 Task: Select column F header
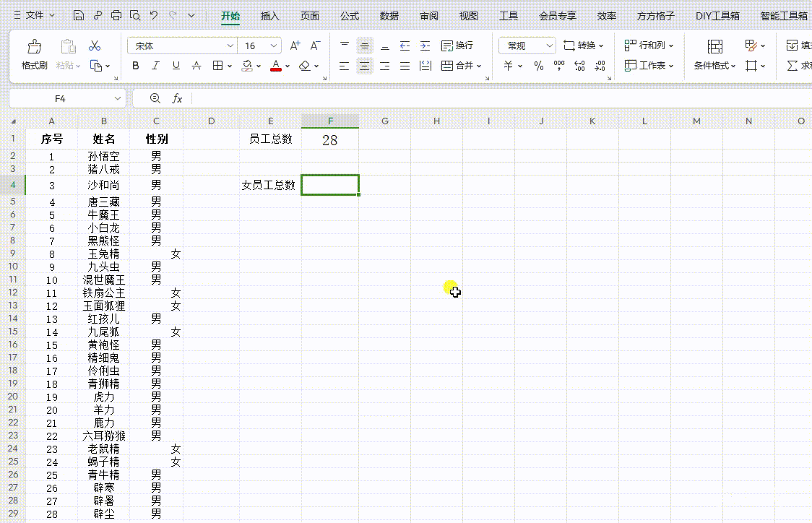point(330,121)
